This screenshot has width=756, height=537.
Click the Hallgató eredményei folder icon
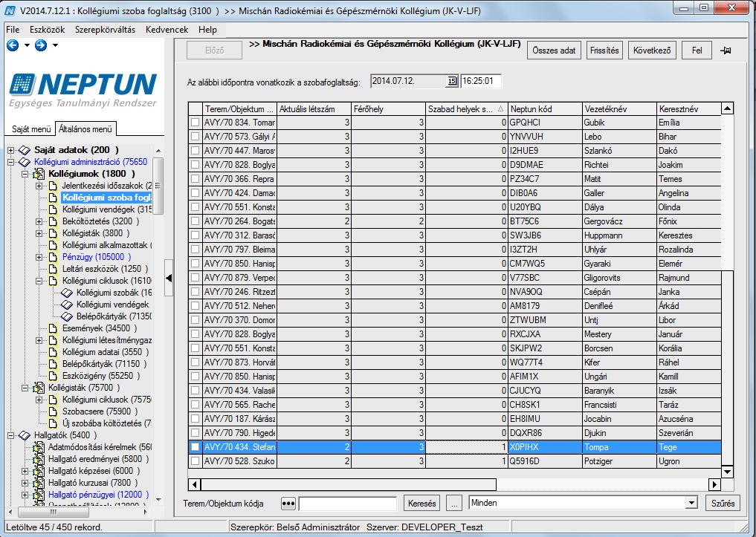click(x=39, y=459)
